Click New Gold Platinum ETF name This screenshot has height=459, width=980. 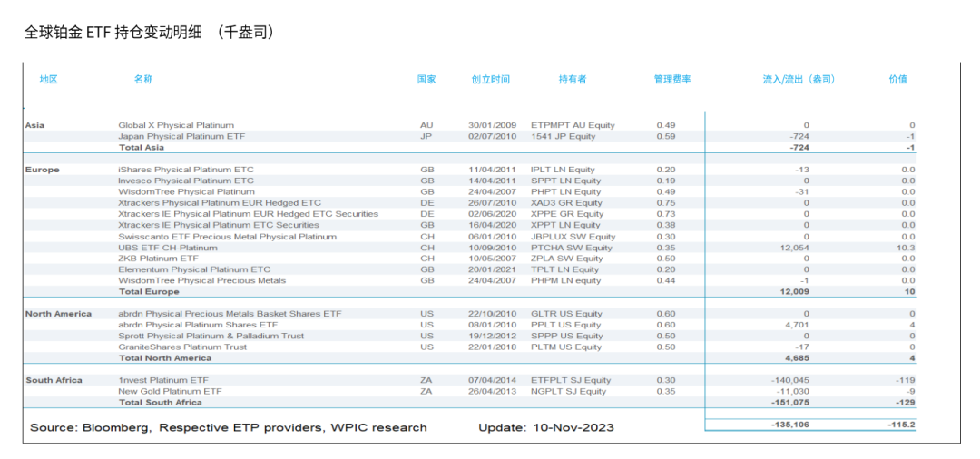[x=170, y=392]
